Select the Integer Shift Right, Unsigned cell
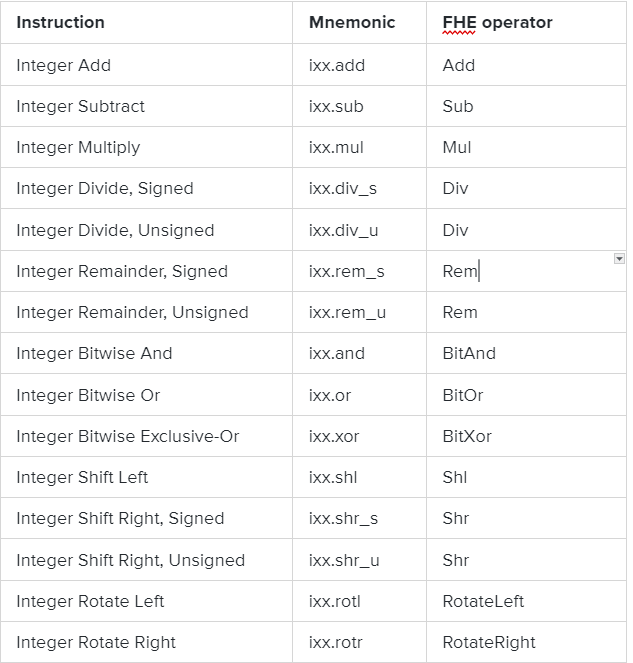The height and width of the screenshot is (663, 633). (x=130, y=560)
